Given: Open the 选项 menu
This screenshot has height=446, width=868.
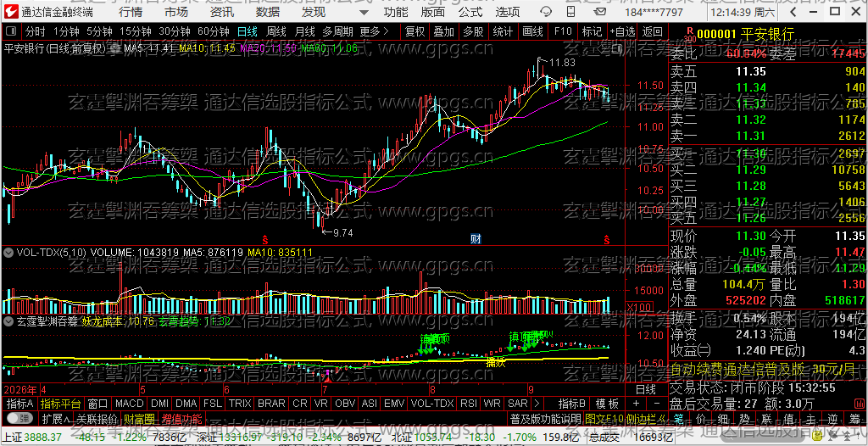Looking at the screenshot, I should 507,12.
